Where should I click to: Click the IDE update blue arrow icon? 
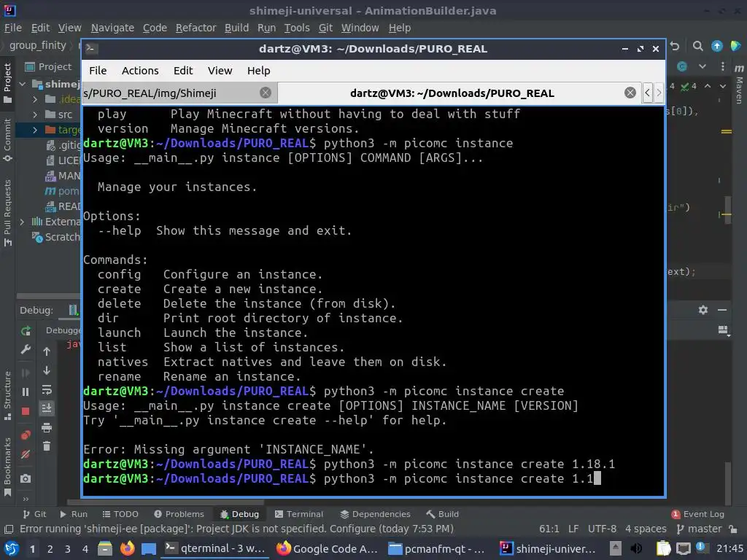pos(716,46)
